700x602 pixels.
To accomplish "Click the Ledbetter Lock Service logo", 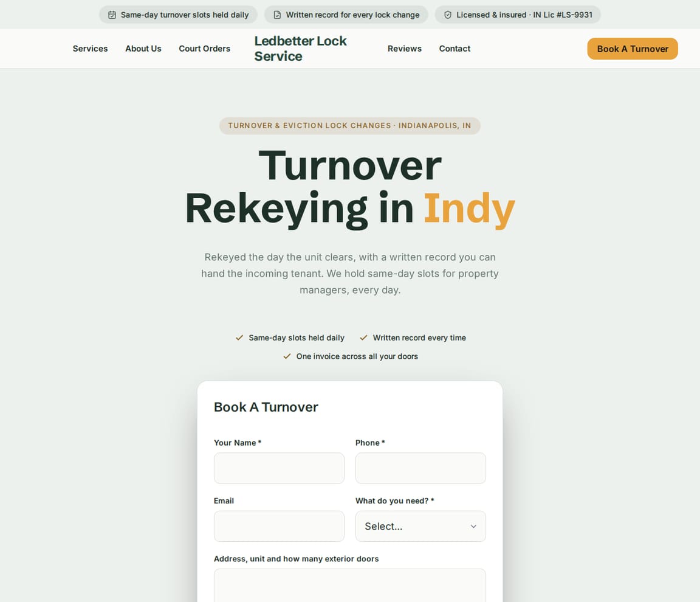I will click(x=300, y=49).
